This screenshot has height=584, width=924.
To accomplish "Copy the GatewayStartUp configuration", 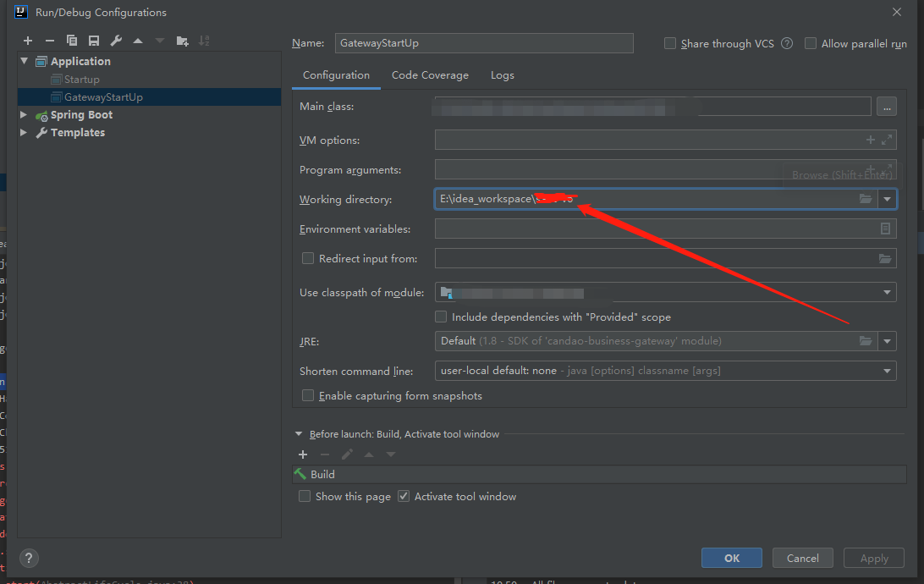I will (x=71, y=40).
